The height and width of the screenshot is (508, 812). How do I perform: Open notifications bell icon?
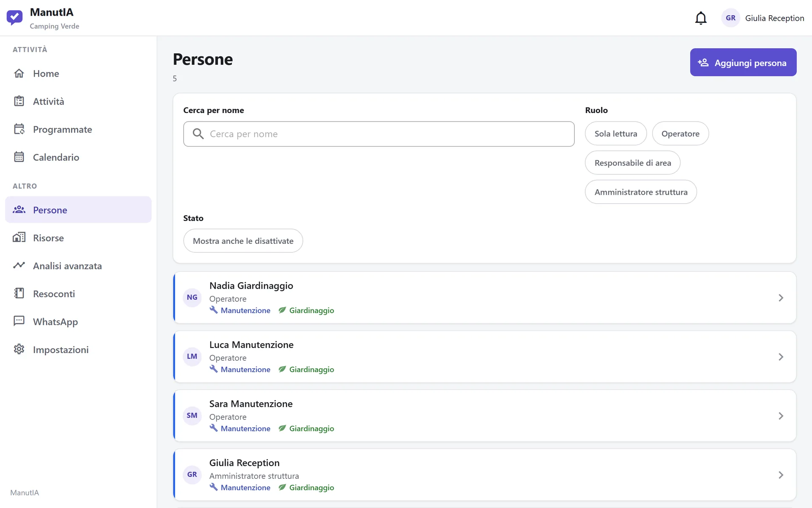701,18
